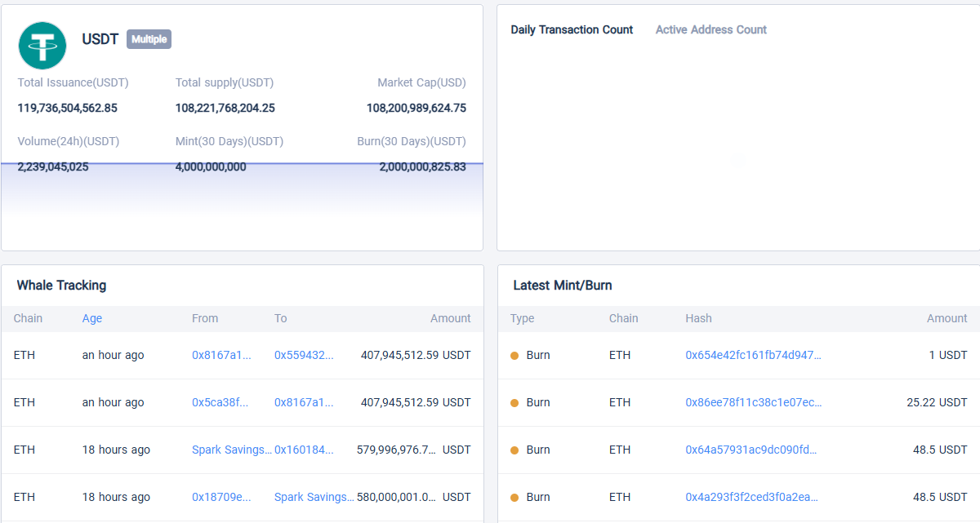Click Total Issuance value 119,736,504,562.85
Viewport: 980px width, 523px height.
pyautogui.click(x=67, y=108)
